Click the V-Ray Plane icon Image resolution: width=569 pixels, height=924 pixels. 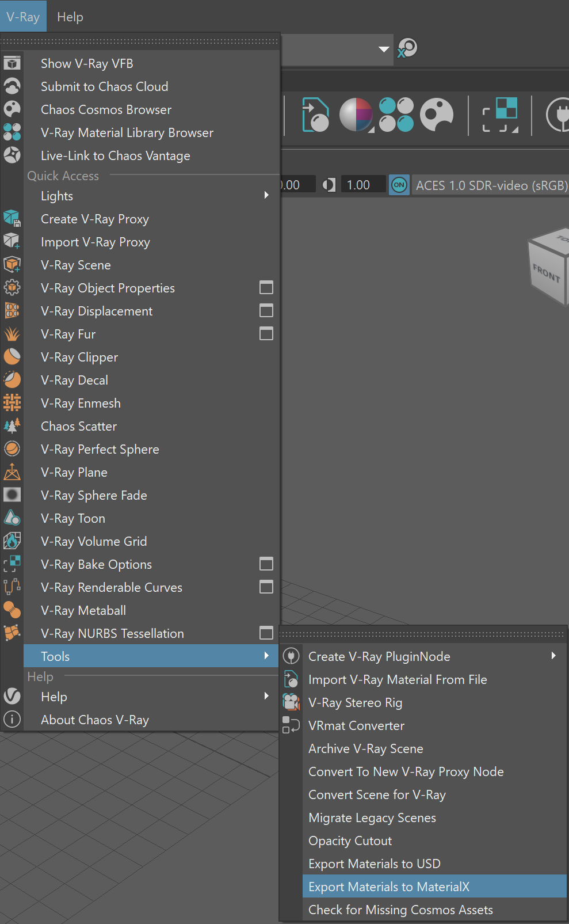pos(12,471)
